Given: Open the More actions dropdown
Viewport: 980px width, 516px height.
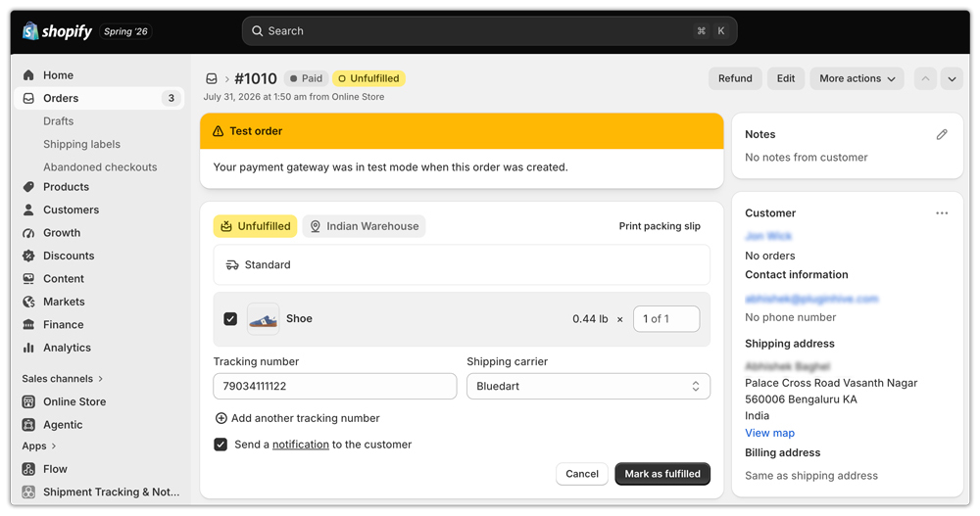Looking at the screenshot, I should 857,78.
